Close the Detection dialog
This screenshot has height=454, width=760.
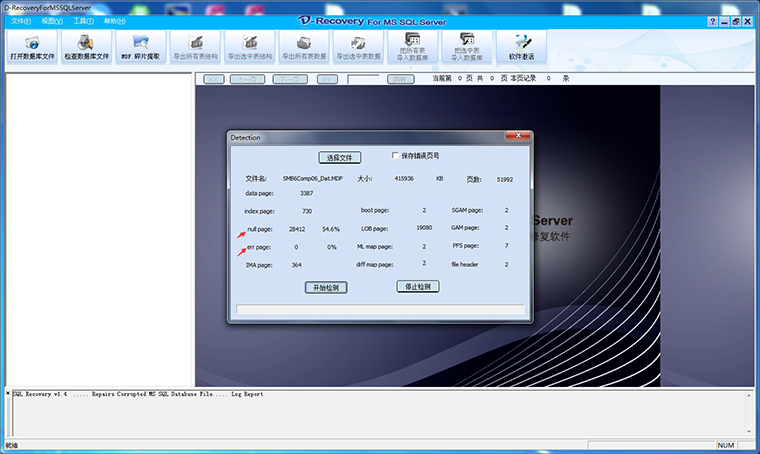pyautogui.click(x=518, y=136)
